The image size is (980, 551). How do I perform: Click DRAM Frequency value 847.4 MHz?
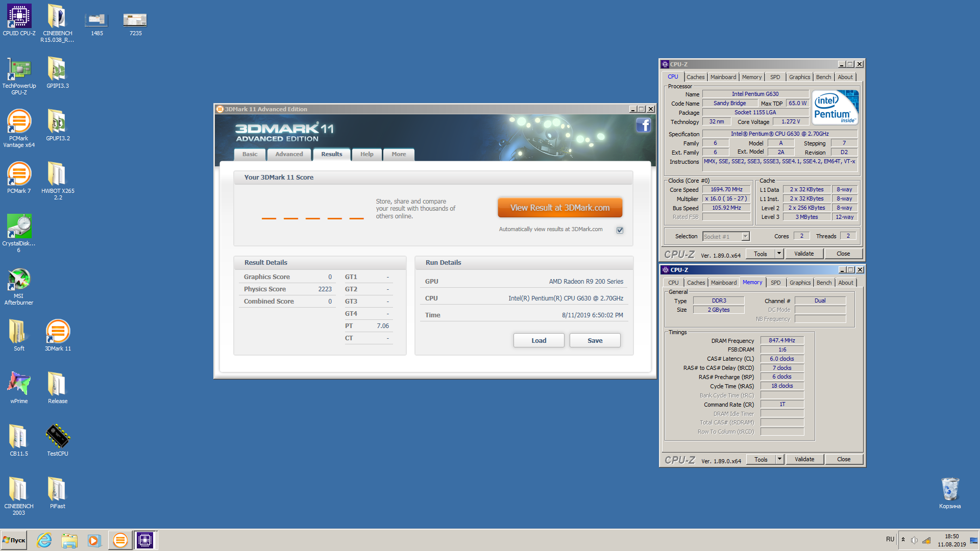pos(782,340)
